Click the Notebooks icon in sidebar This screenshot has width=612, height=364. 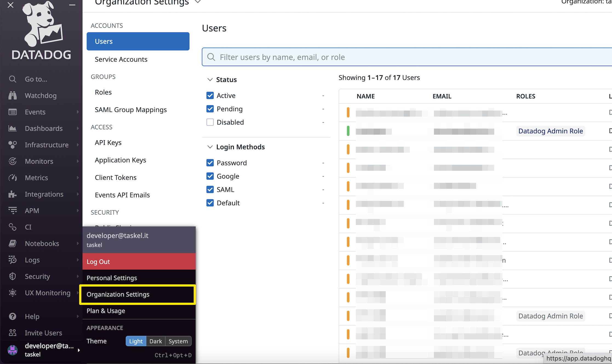tap(13, 243)
